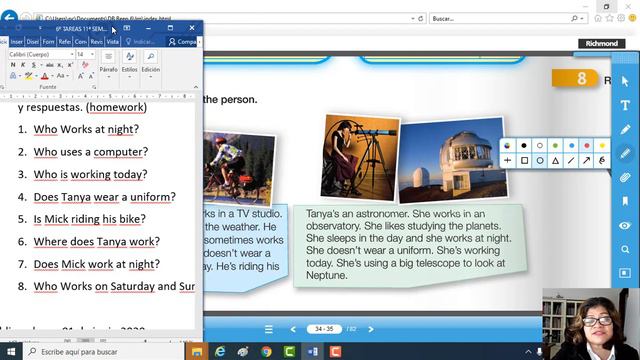The image size is (640, 360).
Task: Choose the black color swatch
Action: 524,146
